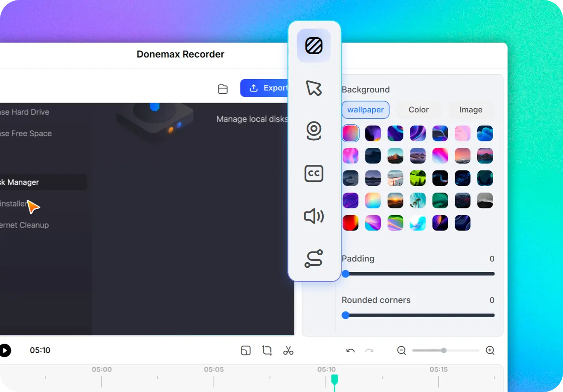This screenshot has height=392, width=563.
Task: Click the layout icon left of crop
Action: [246, 350]
